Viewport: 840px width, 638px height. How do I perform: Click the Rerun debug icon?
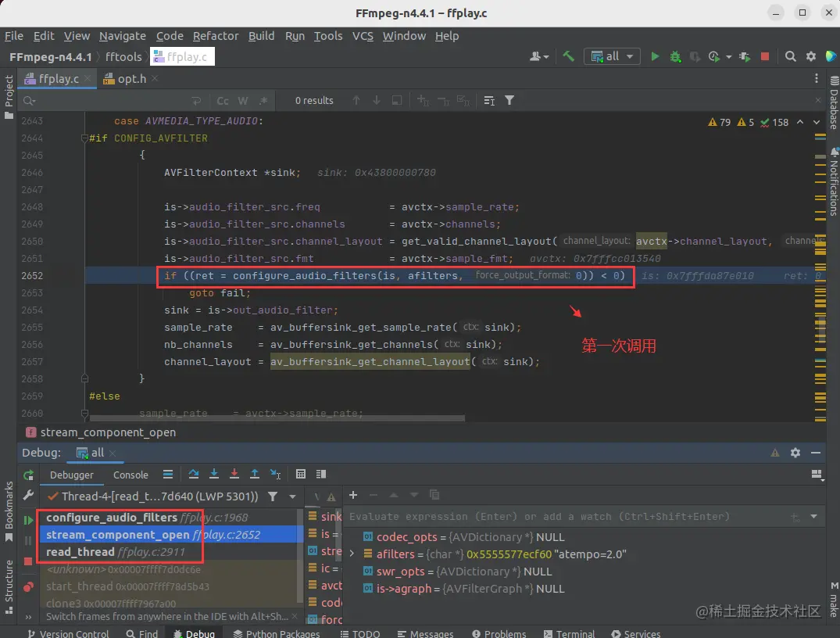click(28, 475)
